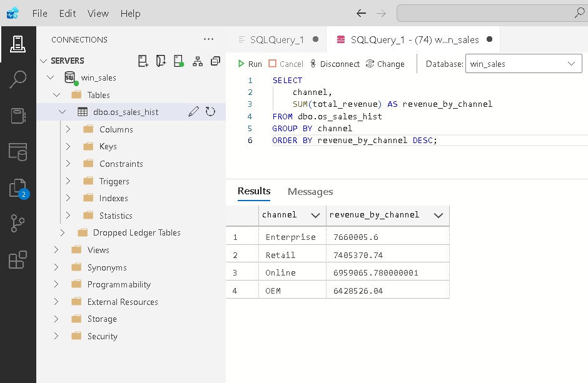Edit dbo.os_sales_hist with the pencil icon
588x383 pixels.
point(193,112)
